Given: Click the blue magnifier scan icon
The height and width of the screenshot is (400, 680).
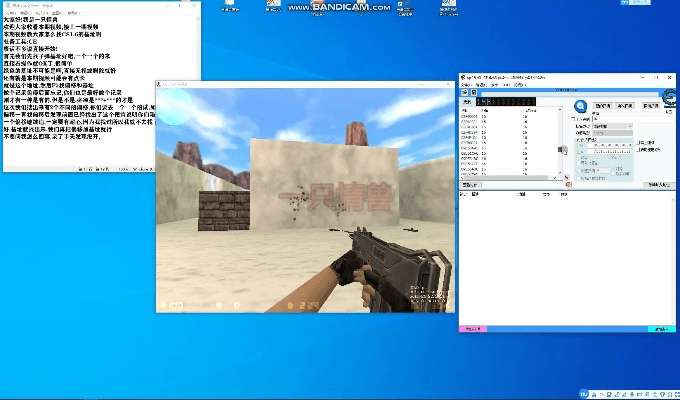Looking at the screenshot, I should 581,106.
